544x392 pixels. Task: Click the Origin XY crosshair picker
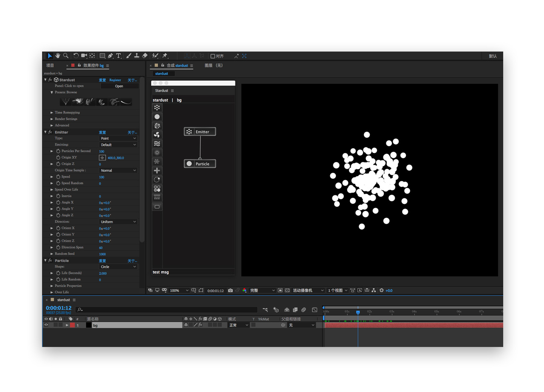click(x=102, y=158)
